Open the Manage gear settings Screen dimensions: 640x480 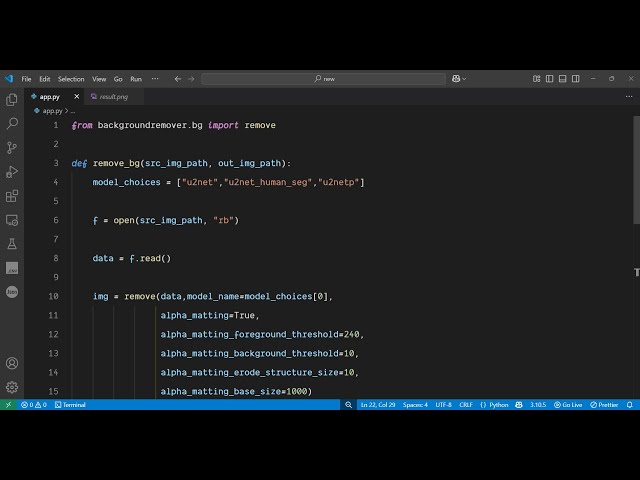tap(12, 387)
